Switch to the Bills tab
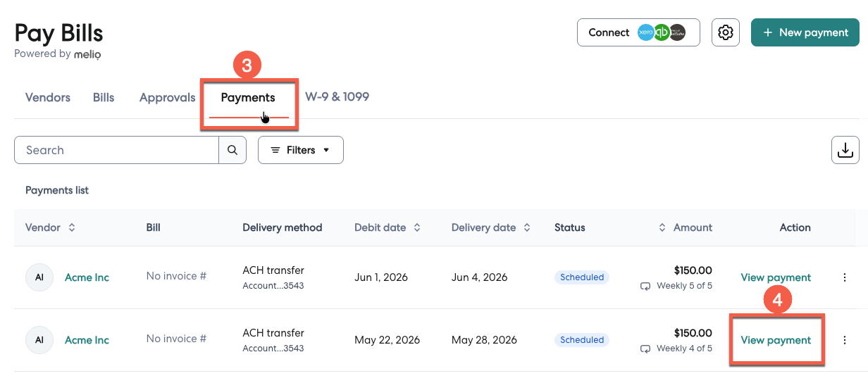Screen dimensions: 868x383 click(x=104, y=97)
